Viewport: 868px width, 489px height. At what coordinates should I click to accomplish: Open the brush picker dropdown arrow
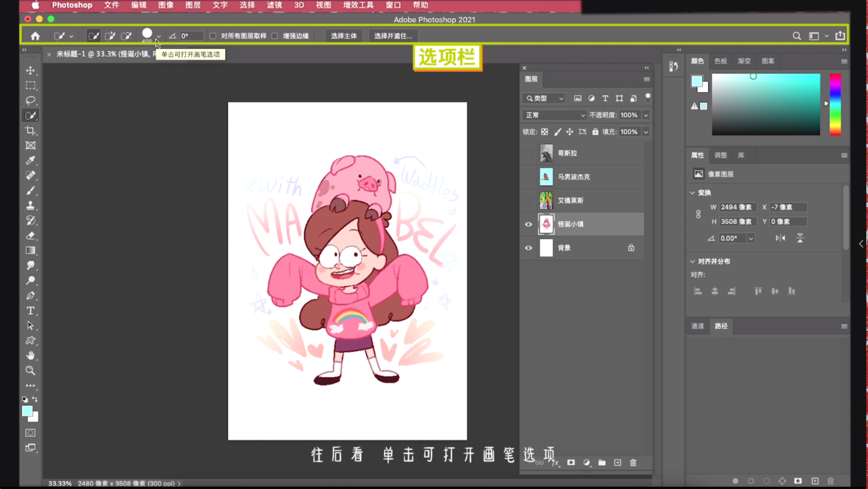coord(159,36)
